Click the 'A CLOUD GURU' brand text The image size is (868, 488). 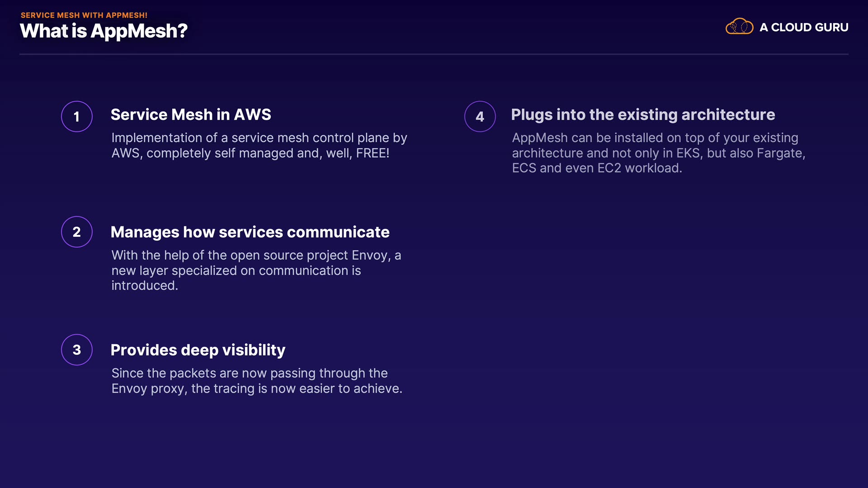(x=804, y=28)
